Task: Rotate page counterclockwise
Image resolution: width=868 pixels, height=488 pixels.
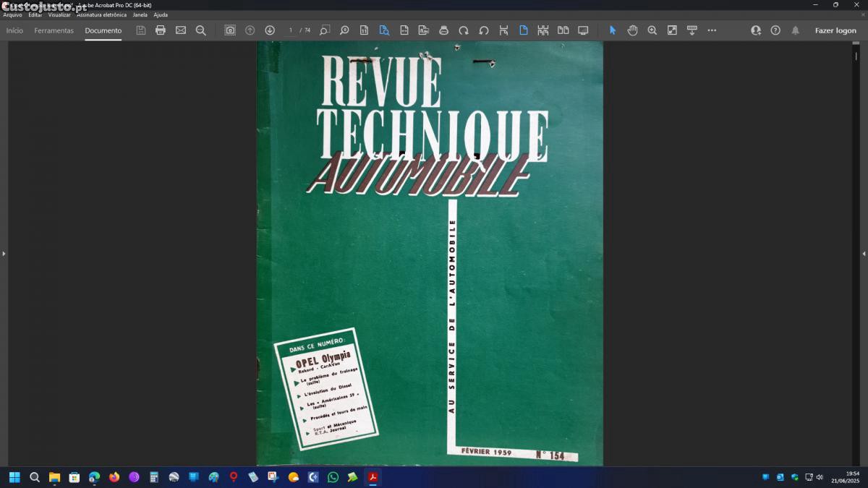Action: [x=484, y=30]
